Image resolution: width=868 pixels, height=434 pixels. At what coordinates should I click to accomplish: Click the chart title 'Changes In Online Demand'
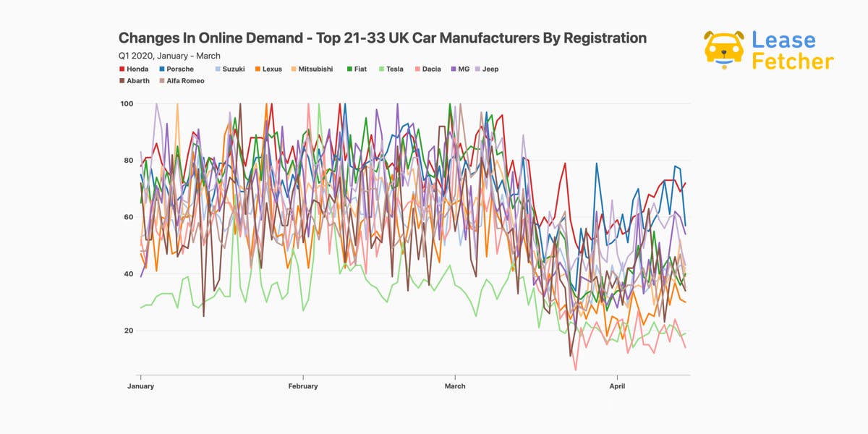(x=213, y=38)
